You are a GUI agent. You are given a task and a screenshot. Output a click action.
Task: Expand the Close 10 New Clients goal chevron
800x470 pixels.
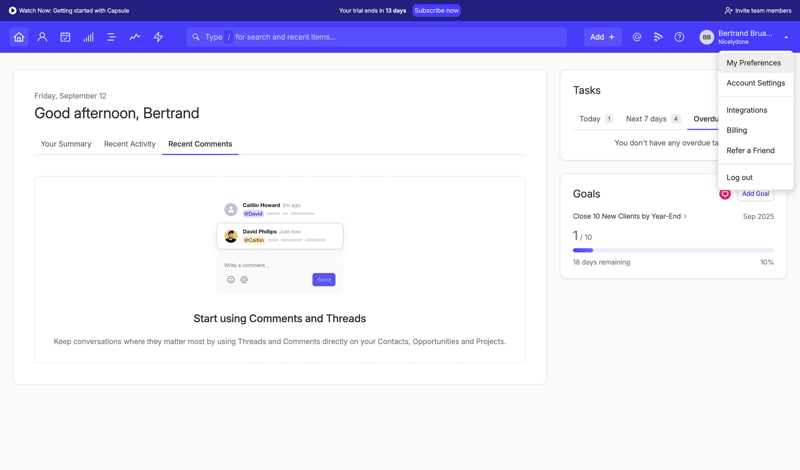tap(685, 216)
